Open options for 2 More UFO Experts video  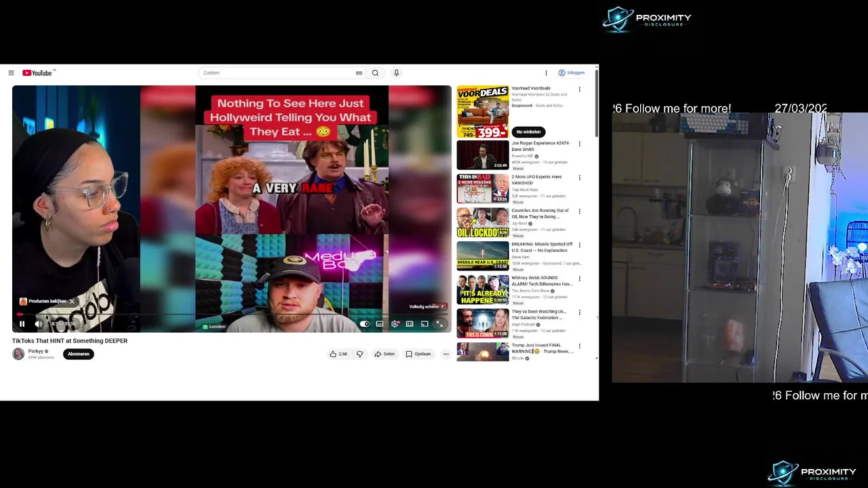(579, 178)
